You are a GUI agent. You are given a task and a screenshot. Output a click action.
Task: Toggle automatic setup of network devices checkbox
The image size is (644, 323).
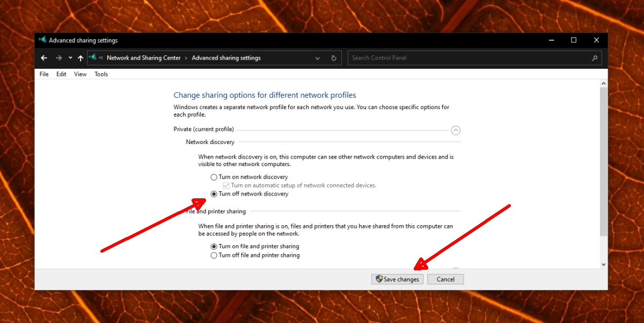click(x=226, y=185)
